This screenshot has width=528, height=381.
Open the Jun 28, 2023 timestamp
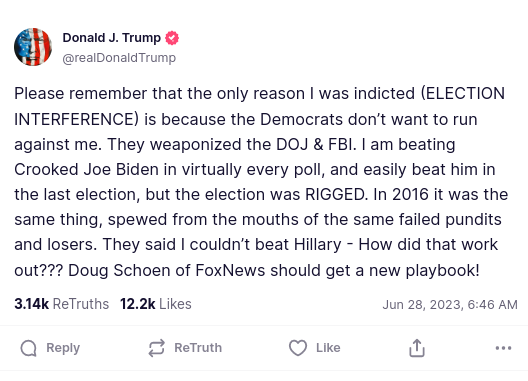coord(450,305)
